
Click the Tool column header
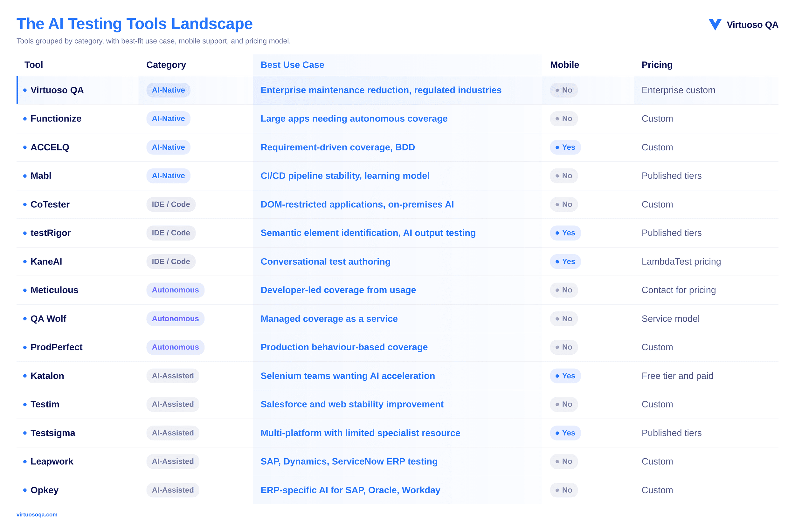[x=34, y=65]
